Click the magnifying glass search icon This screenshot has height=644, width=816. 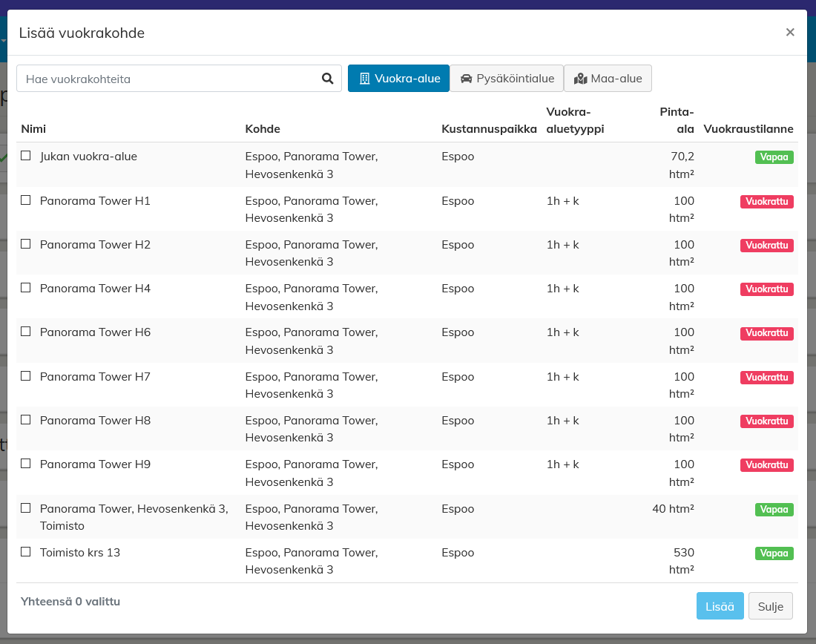coord(327,79)
